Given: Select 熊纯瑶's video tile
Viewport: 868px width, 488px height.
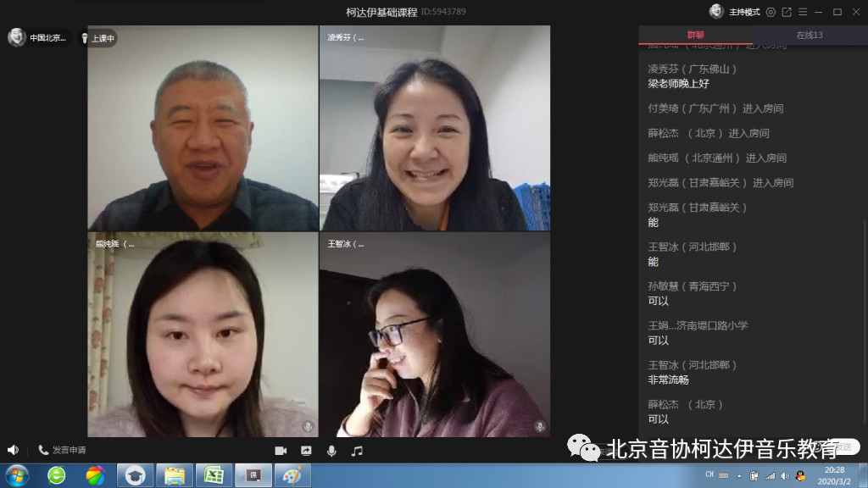Looking at the screenshot, I should click(x=203, y=335).
